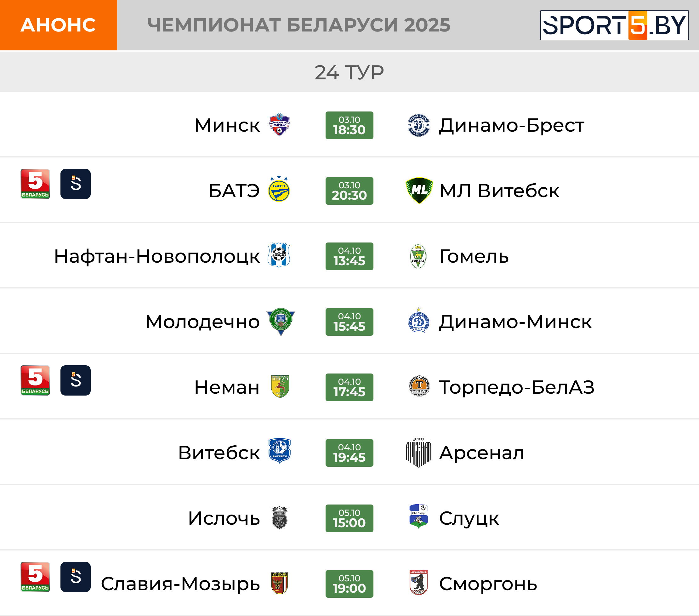Click the Slutsk club crest
699x616 pixels.
(418, 516)
